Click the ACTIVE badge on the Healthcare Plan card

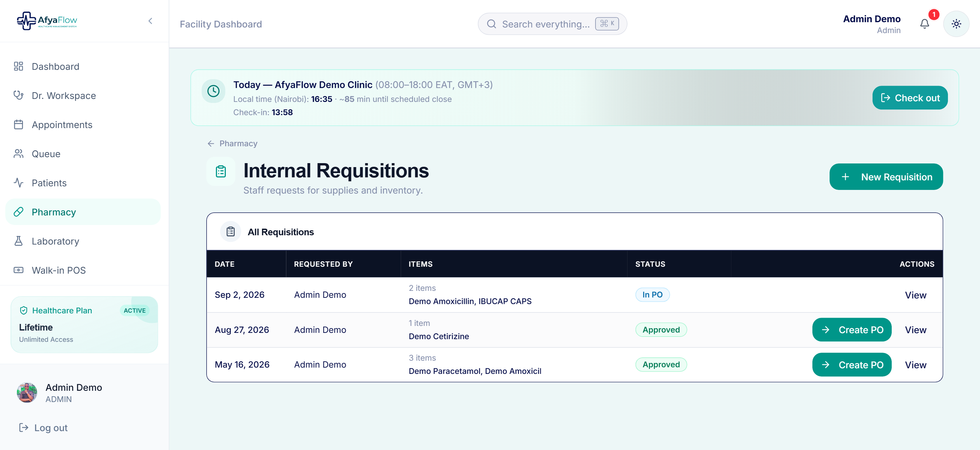click(x=135, y=310)
